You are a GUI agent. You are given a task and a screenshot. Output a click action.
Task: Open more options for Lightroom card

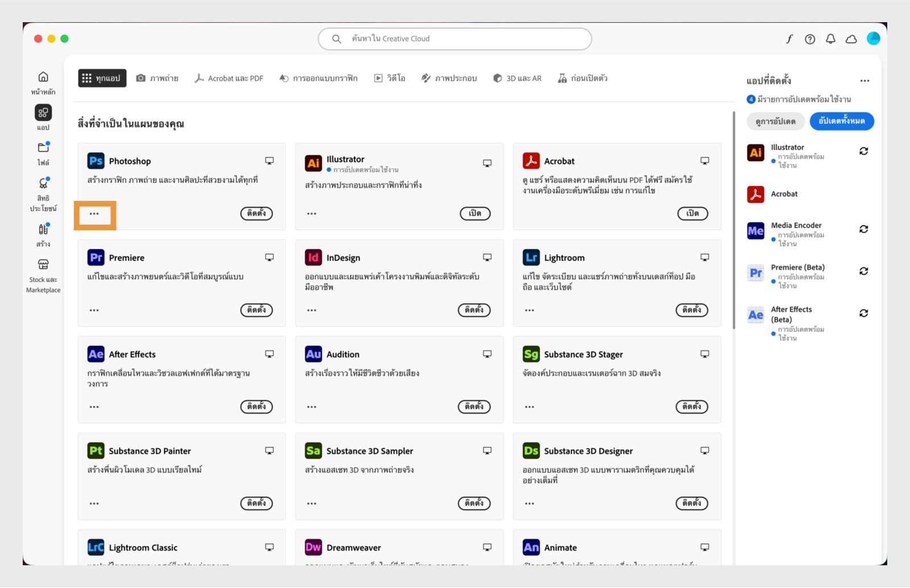pos(530,310)
